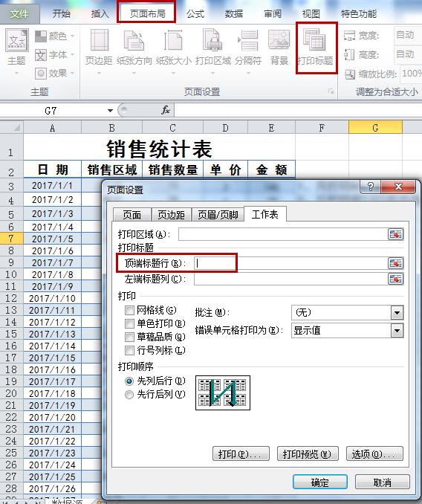Image resolution: width=422 pixels, height=504 pixels.
Task: Confirm with the 确定 button
Action: tap(320, 482)
